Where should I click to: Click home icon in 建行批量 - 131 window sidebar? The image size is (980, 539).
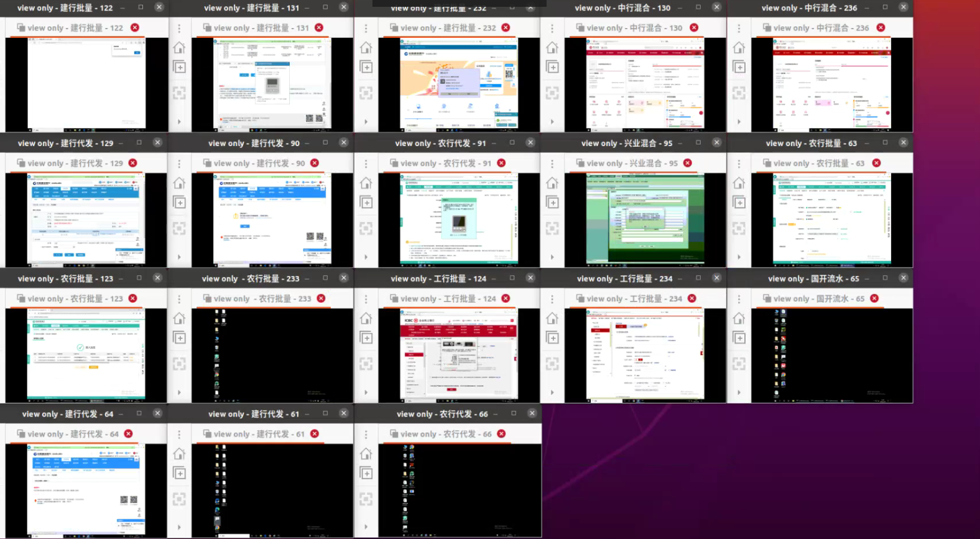[x=179, y=48]
